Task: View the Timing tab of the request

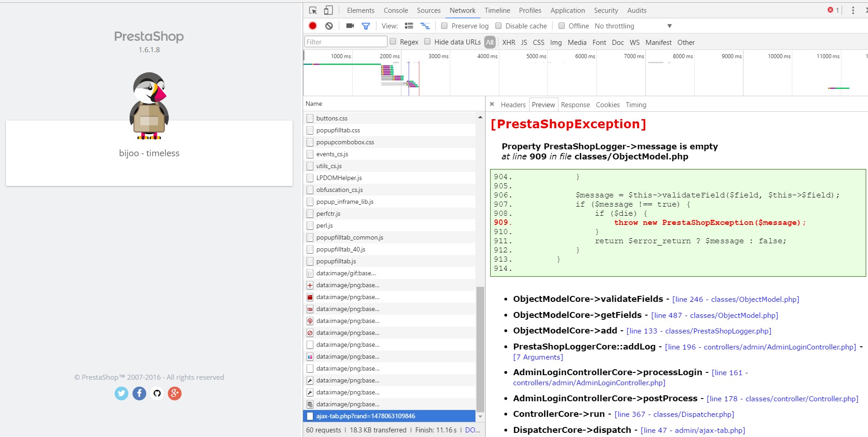Action: (636, 104)
